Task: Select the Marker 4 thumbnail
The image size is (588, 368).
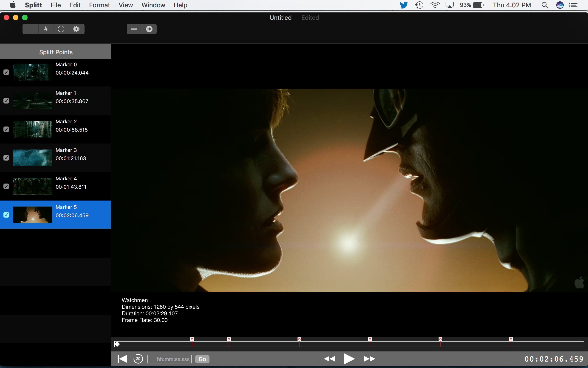Action: (33, 186)
